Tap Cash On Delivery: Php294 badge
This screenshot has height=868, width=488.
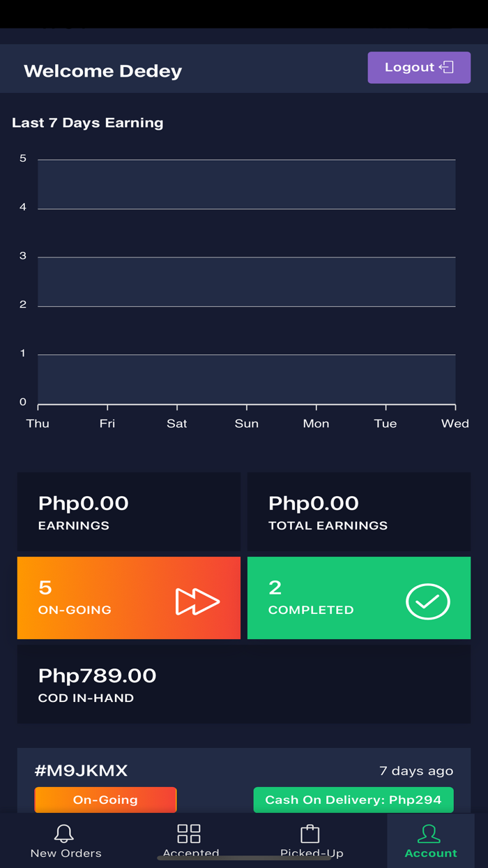click(x=353, y=800)
